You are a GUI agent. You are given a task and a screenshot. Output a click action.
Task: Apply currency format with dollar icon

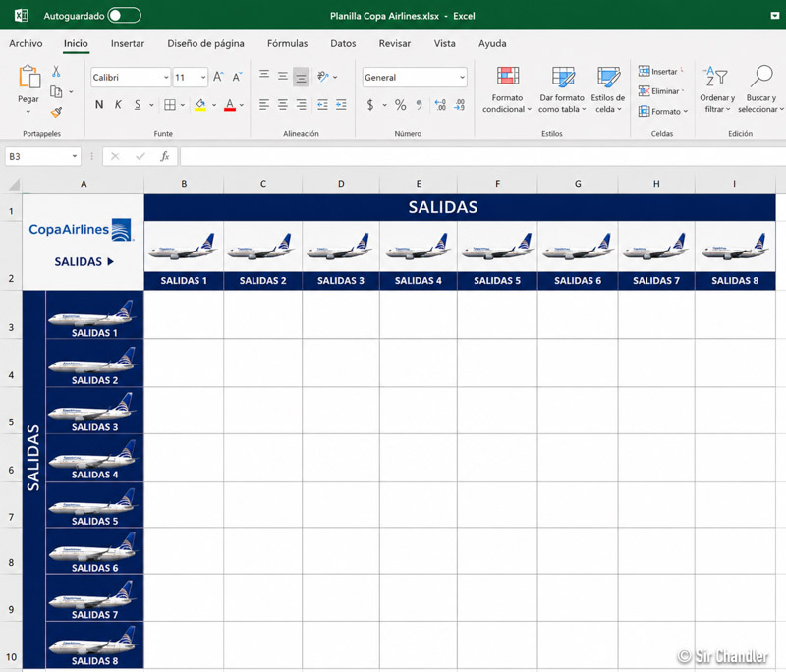pyautogui.click(x=370, y=105)
